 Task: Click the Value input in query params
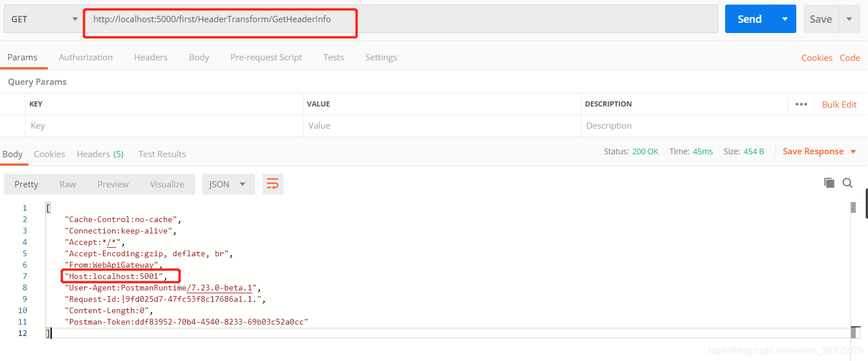point(442,125)
